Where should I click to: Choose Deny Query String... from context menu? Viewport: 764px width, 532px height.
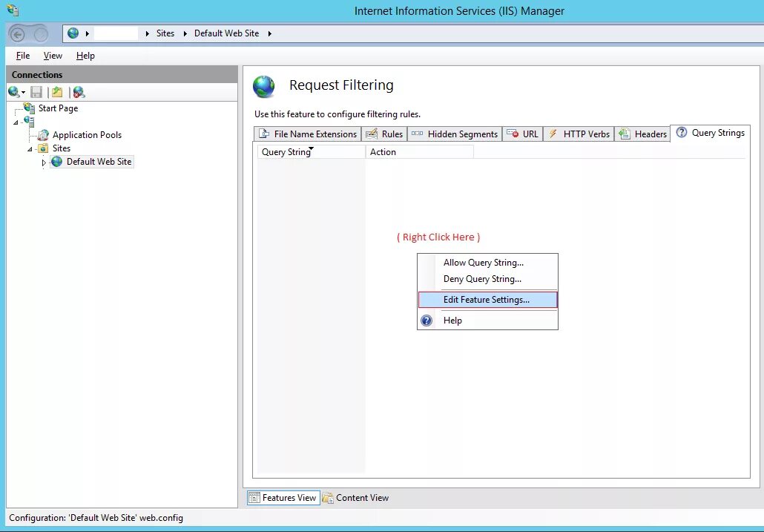487,279
